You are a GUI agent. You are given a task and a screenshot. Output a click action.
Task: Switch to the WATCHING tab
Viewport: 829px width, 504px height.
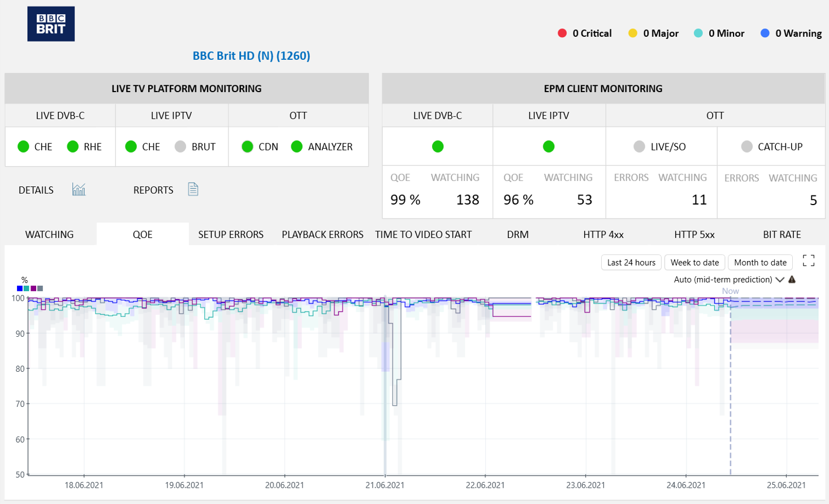coord(50,234)
